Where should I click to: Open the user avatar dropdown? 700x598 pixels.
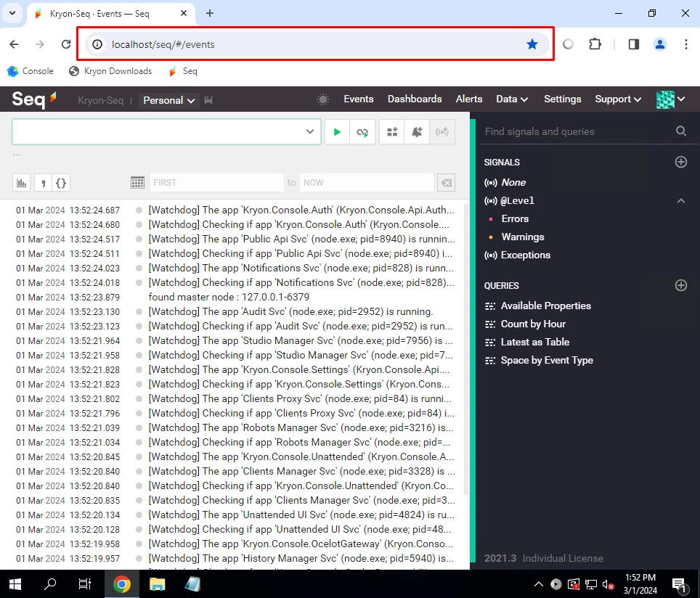click(x=670, y=99)
